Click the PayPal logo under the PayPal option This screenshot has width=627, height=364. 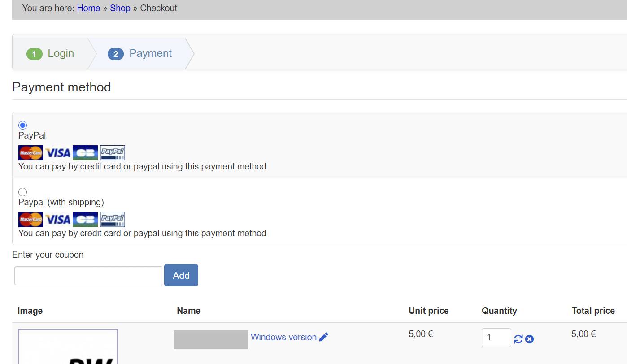tap(112, 153)
